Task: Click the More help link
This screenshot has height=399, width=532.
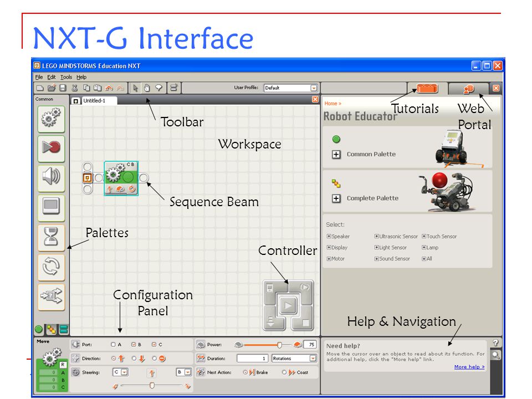Action: click(469, 367)
